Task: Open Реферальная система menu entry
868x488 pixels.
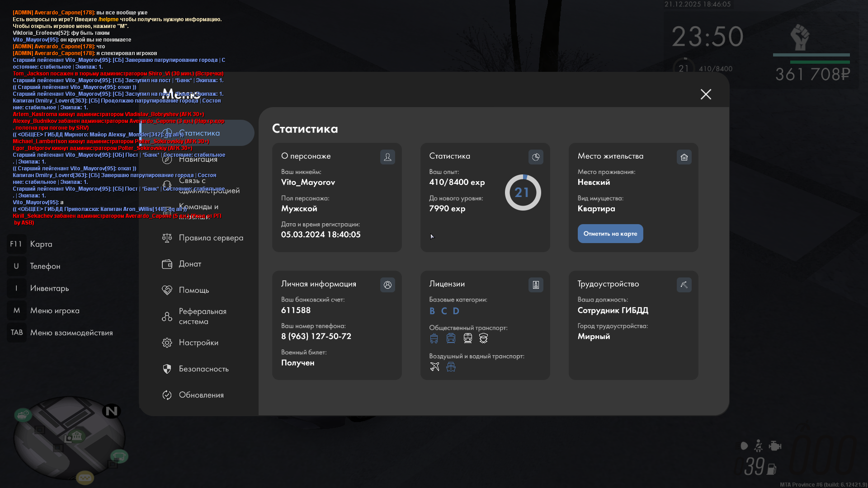Action: tap(202, 316)
